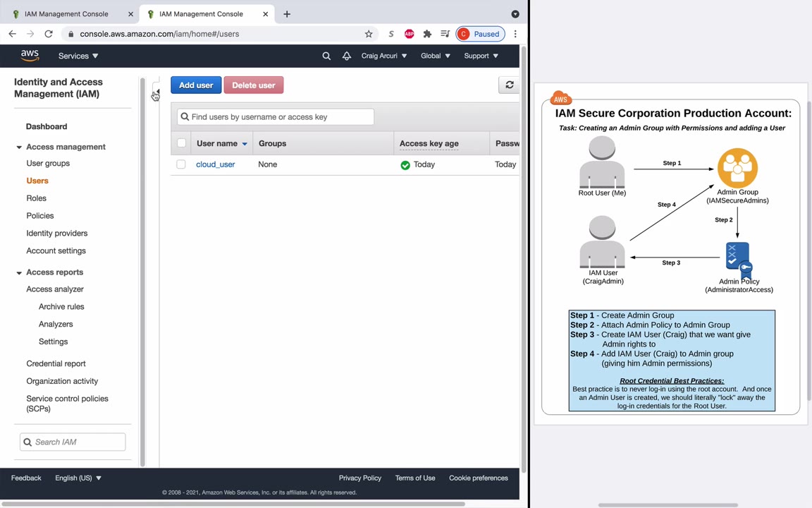The image size is (812, 508).
Task: Click the green access key status check icon
Action: coord(405,165)
